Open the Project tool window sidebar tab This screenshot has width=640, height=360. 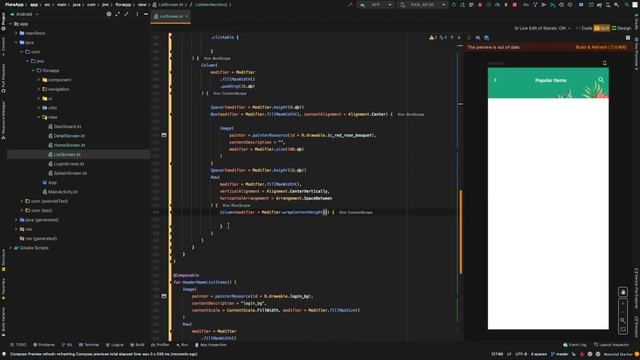click(3, 22)
